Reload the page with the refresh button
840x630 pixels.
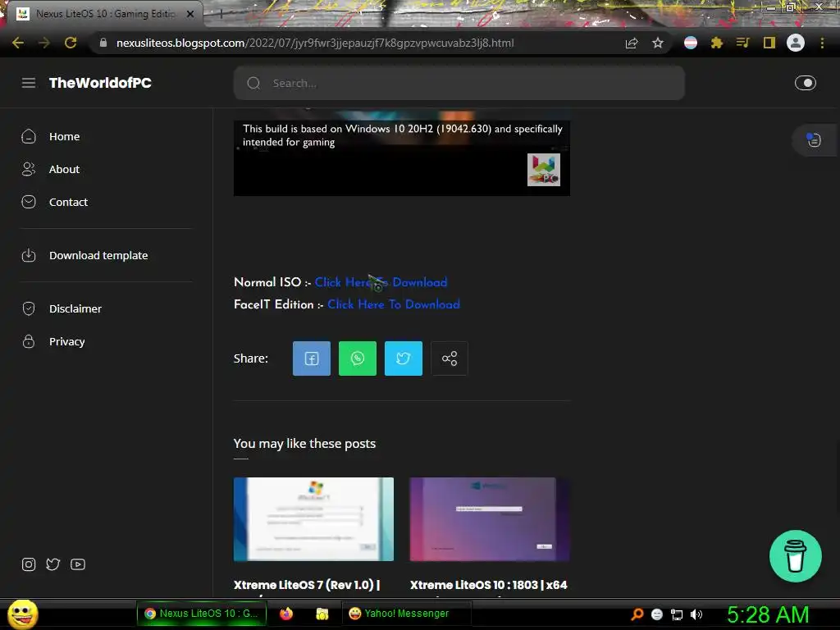71,43
